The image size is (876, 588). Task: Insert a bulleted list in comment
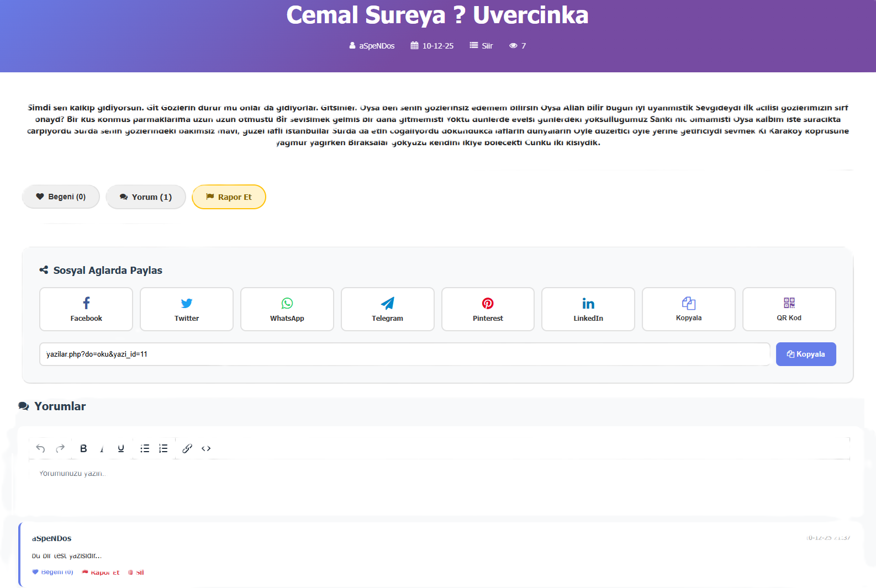[145, 448]
